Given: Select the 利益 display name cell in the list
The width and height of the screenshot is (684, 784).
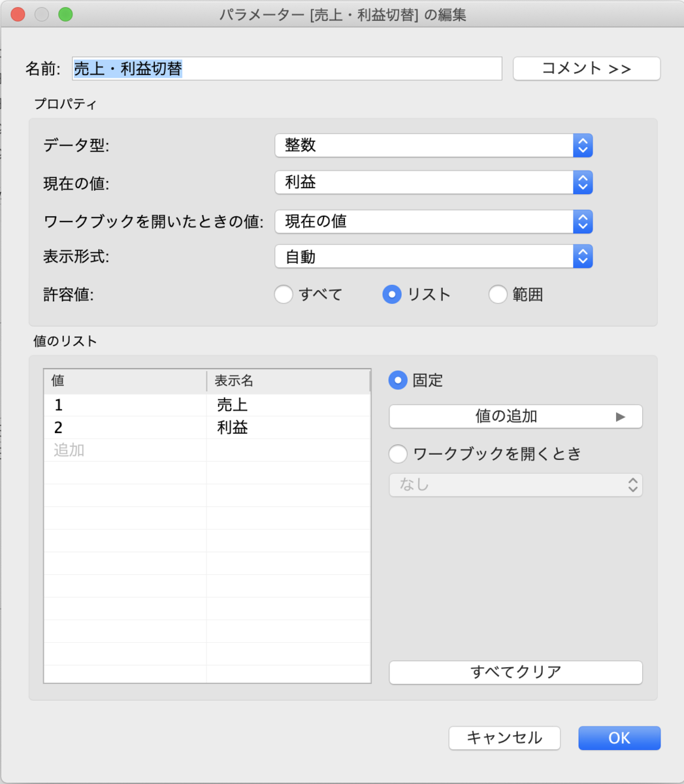Looking at the screenshot, I should [289, 428].
